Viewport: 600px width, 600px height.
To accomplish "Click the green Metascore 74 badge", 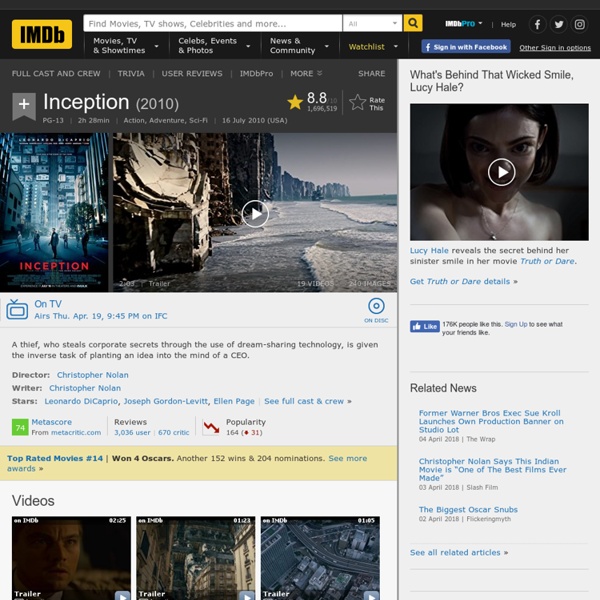I will pyautogui.click(x=20, y=427).
